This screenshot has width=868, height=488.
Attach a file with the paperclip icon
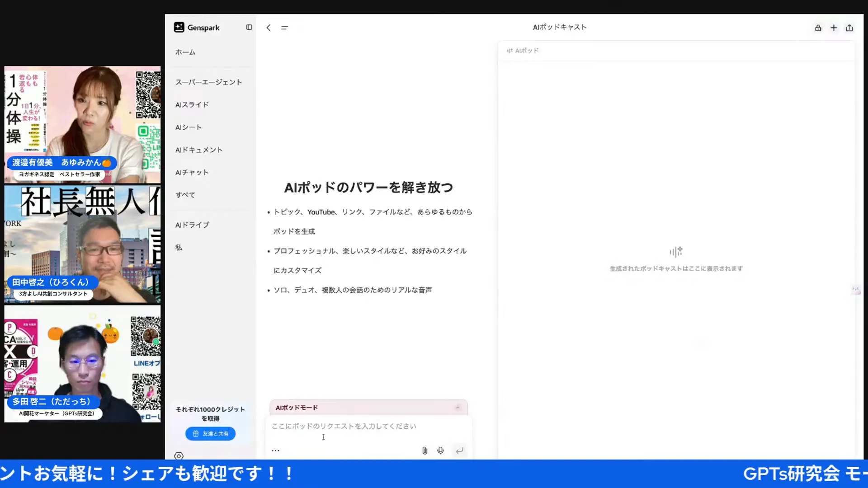pyautogui.click(x=425, y=450)
